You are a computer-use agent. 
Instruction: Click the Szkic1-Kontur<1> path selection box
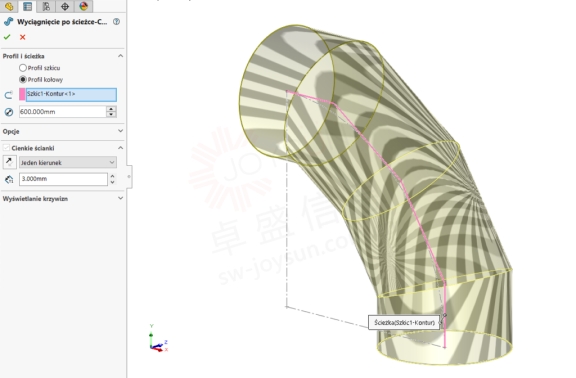pos(71,95)
